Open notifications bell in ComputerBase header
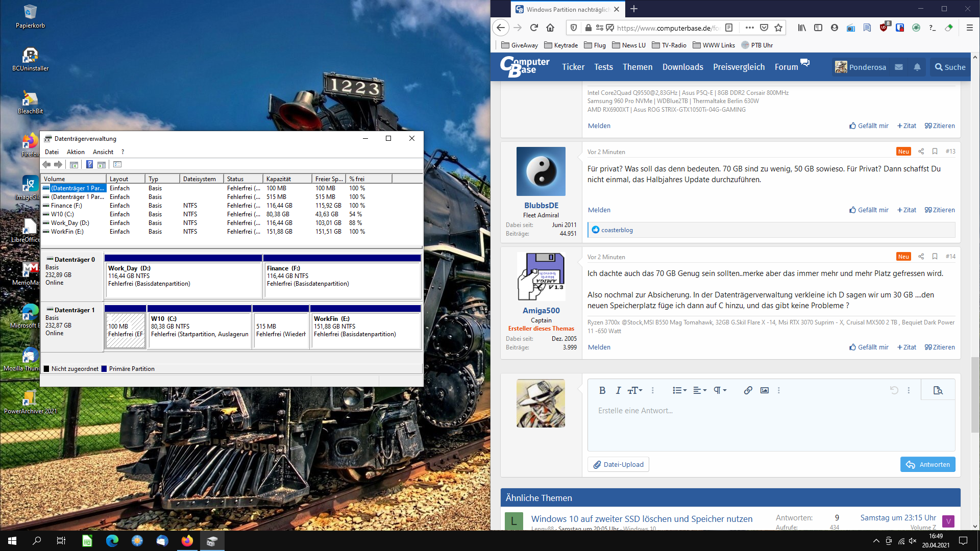Screen dimensions: 980x551 tap(917, 67)
